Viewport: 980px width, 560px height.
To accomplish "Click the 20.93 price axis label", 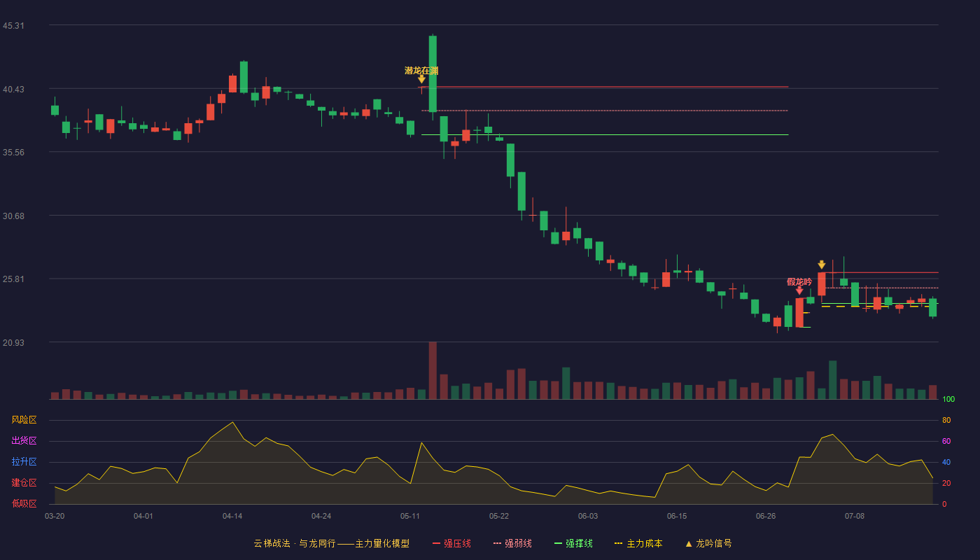I will pos(14,342).
